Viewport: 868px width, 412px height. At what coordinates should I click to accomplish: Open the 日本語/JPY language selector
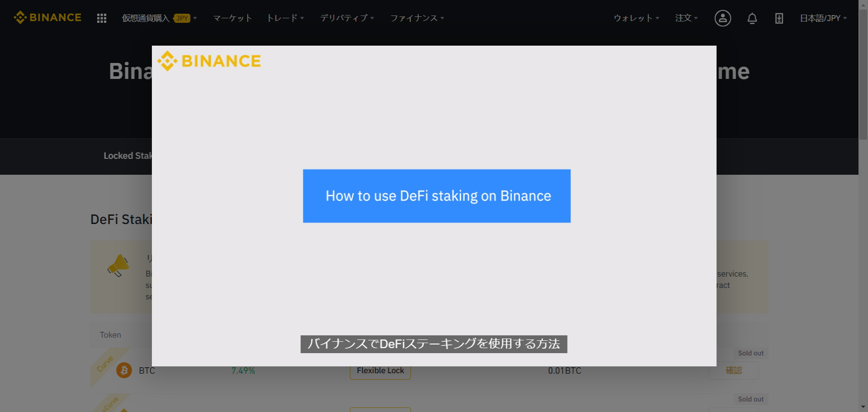[x=823, y=18]
